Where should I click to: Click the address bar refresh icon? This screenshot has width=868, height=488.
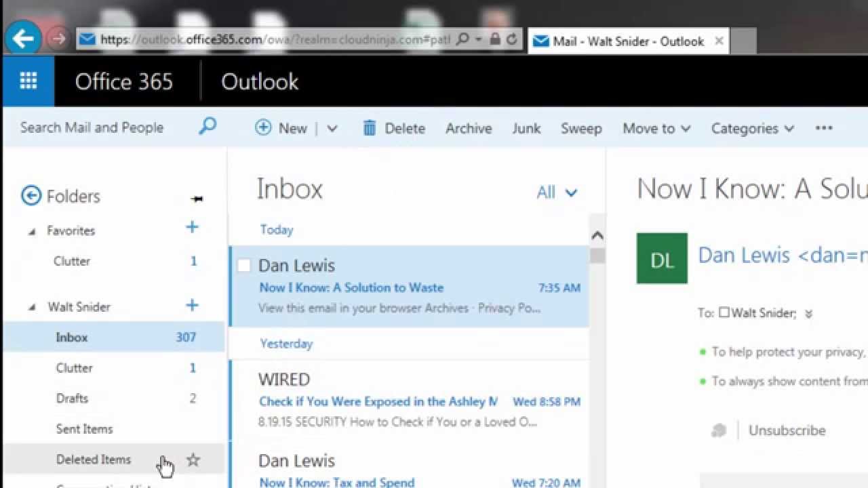point(512,39)
